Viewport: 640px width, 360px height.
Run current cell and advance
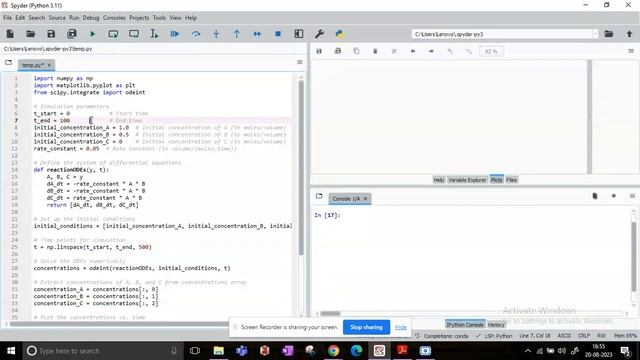click(x=134, y=34)
